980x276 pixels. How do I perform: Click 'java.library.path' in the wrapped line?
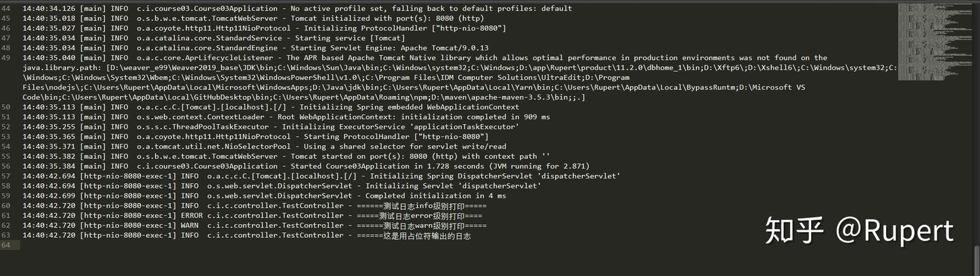coord(62,68)
